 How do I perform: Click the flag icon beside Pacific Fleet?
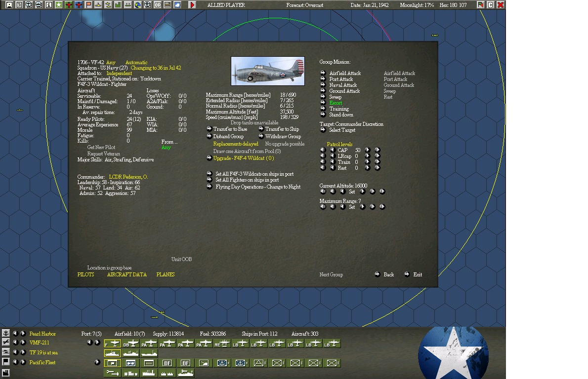pos(5,362)
